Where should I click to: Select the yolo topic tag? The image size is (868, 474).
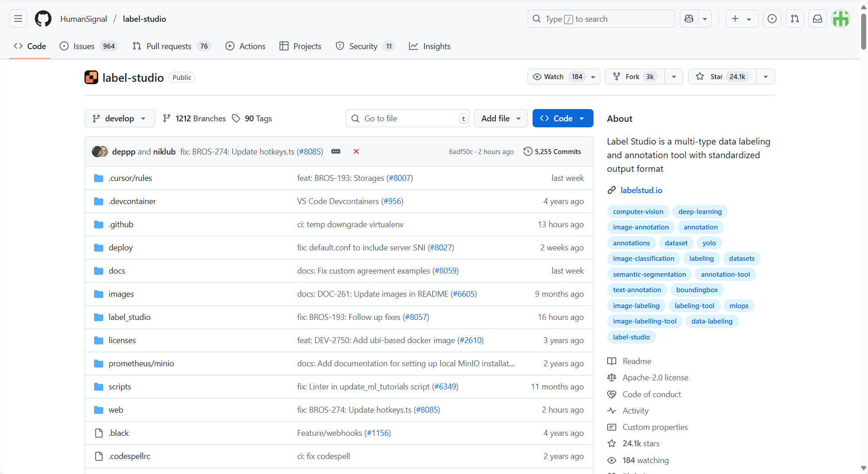(x=709, y=243)
